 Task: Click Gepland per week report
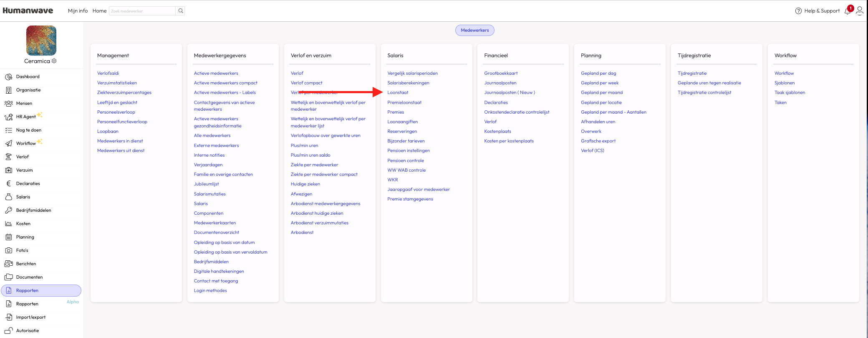[600, 83]
